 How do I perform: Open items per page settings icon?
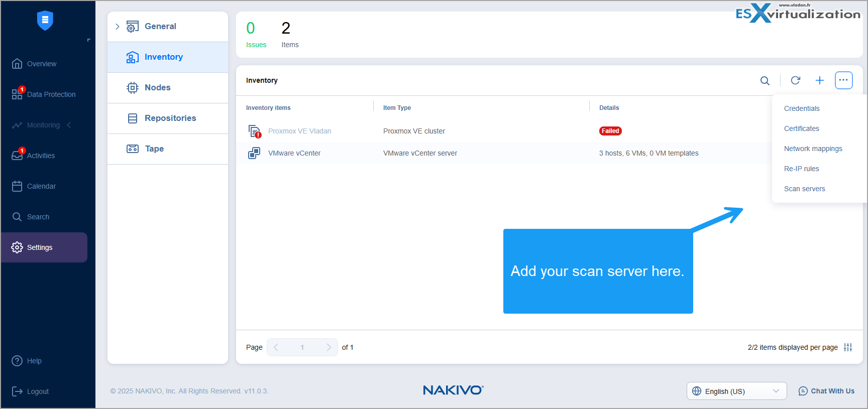click(x=848, y=347)
